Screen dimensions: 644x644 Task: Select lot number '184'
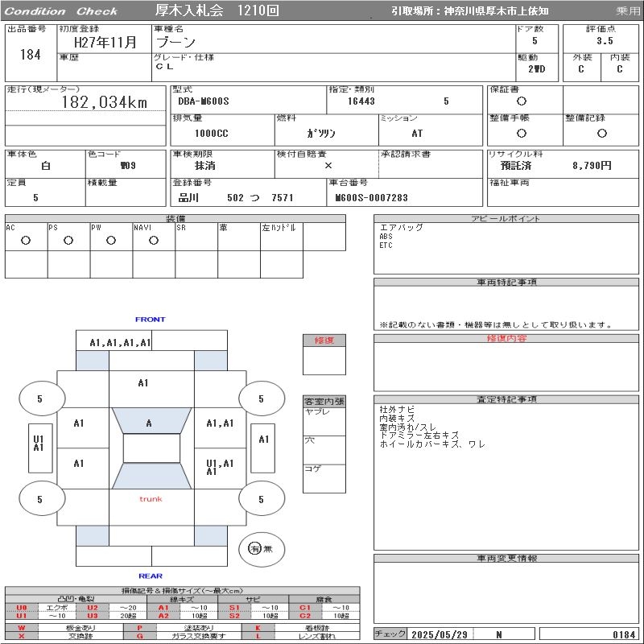click(x=31, y=55)
